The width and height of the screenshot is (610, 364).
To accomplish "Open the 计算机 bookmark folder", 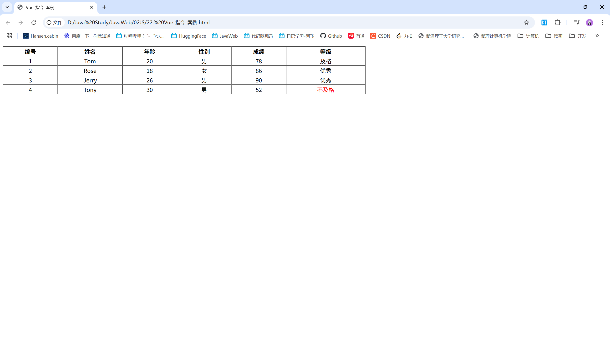I will [528, 36].
